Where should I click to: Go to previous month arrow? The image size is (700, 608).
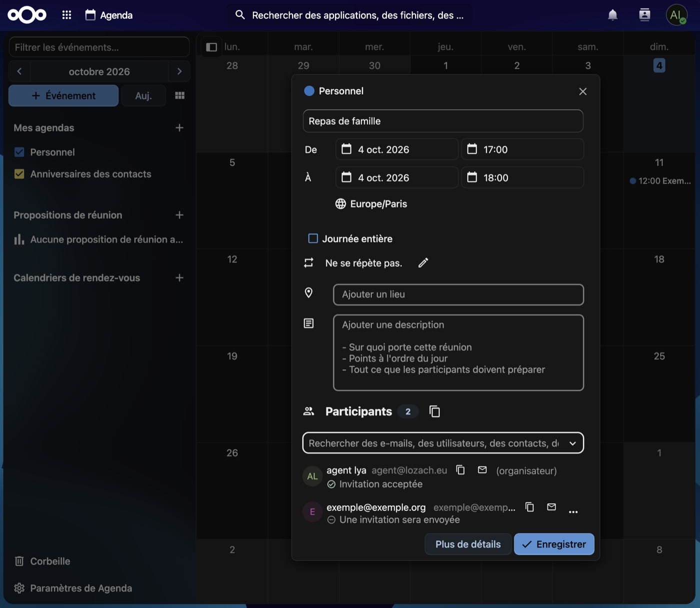click(x=19, y=72)
